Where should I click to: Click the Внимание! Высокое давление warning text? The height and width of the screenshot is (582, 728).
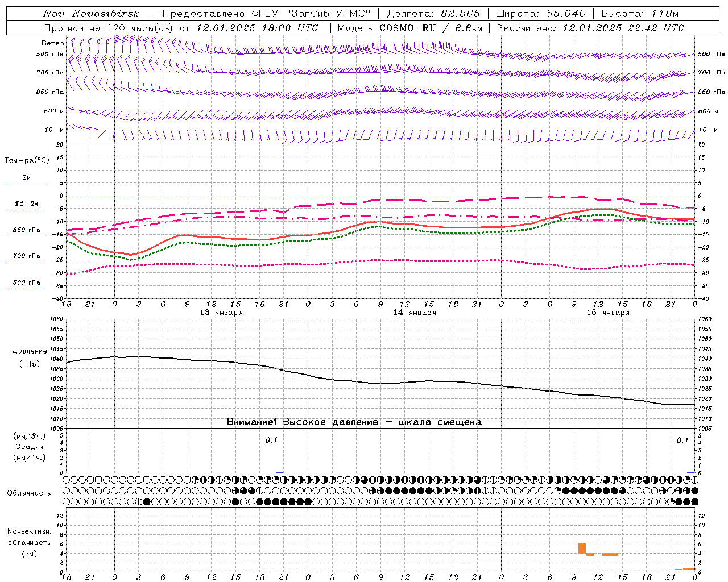tap(354, 422)
